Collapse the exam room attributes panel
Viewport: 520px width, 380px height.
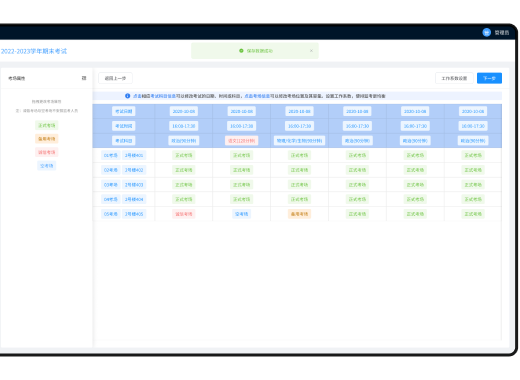pyautogui.click(x=84, y=78)
